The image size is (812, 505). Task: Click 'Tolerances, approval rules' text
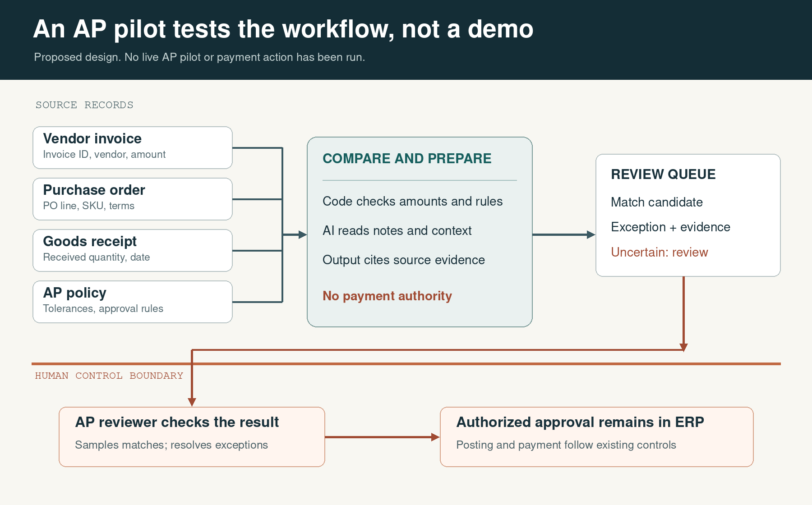(x=103, y=308)
